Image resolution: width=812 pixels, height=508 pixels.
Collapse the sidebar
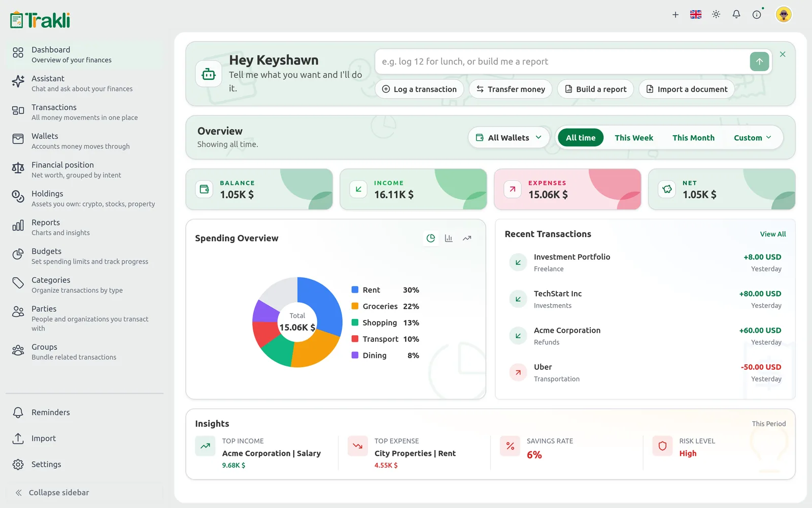click(85, 492)
